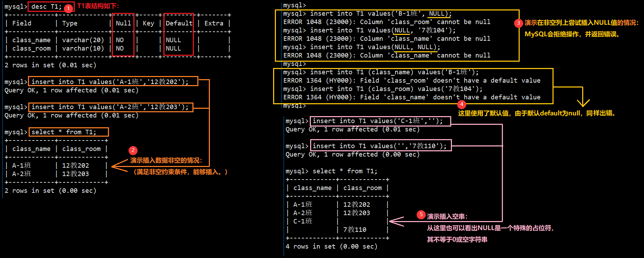Click 'Query OK, 1 row affected (0.00 sec)' line
The width and height of the screenshot is (644, 258).
(352, 154)
